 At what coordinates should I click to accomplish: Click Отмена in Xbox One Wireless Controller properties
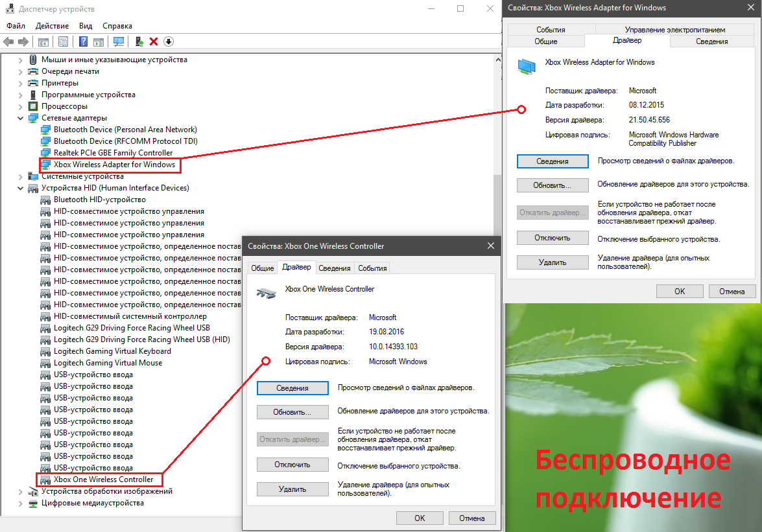(x=472, y=518)
